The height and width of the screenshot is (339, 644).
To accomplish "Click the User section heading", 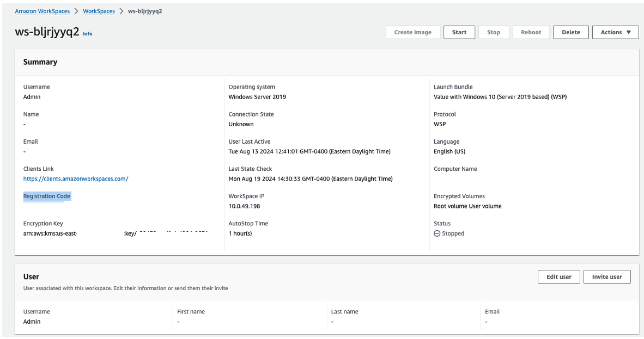I will click(x=31, y=277).
